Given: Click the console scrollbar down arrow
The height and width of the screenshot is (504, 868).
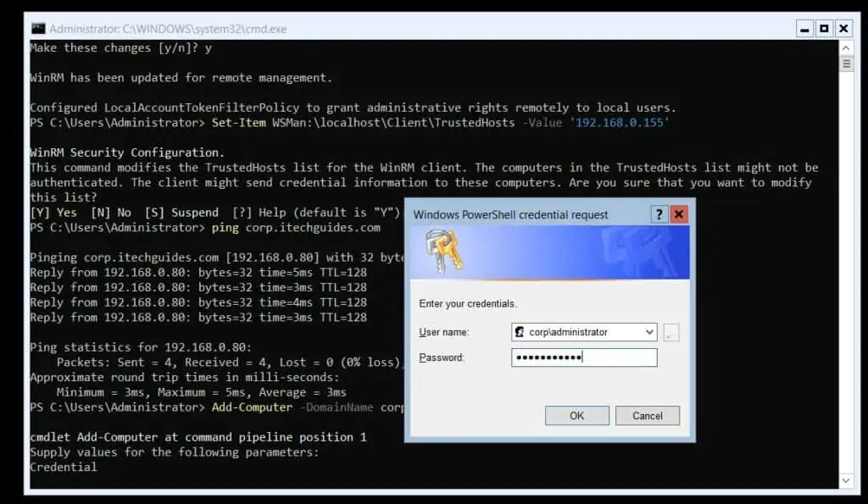Looking at the screenshot, I should point(845,480).
